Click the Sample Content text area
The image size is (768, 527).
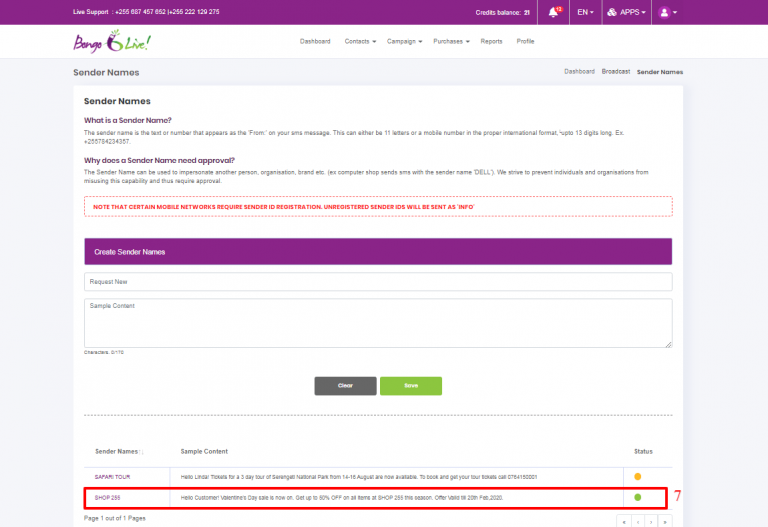pyautogui.click(x=378, y=323)
